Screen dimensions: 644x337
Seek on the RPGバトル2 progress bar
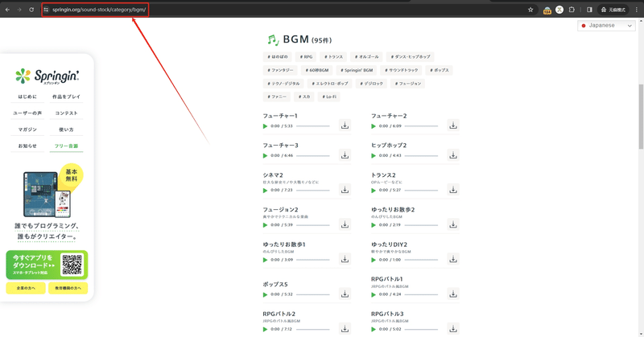[313, 329]
